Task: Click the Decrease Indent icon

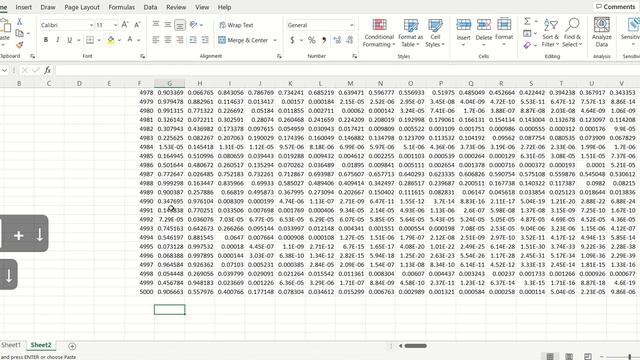Action: tap(193, 40)
